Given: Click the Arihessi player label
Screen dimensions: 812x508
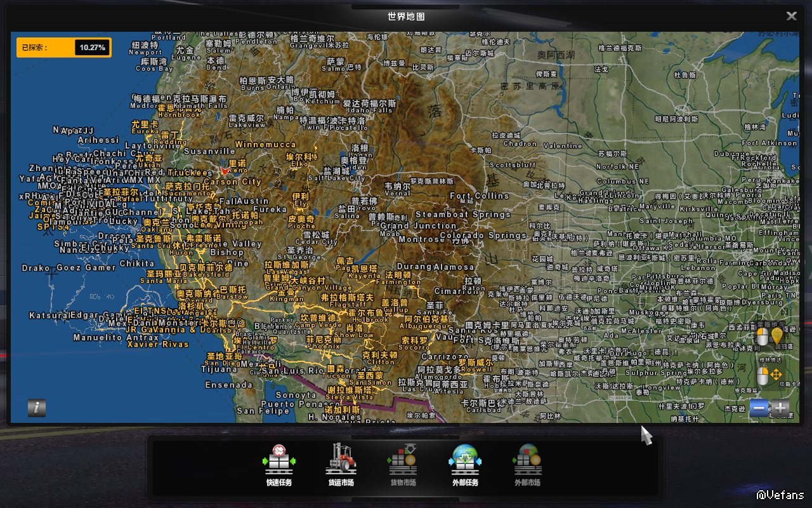Looking at the screenshot, I should tap(98, 140).
